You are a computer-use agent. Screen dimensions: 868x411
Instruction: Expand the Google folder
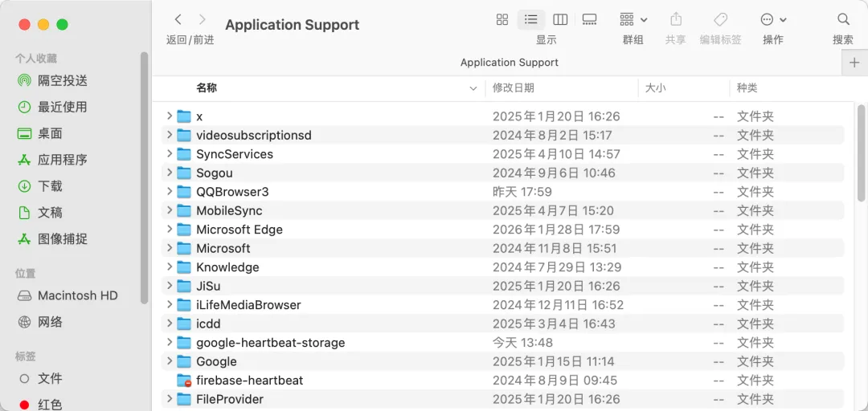click(x=170, y=361)
